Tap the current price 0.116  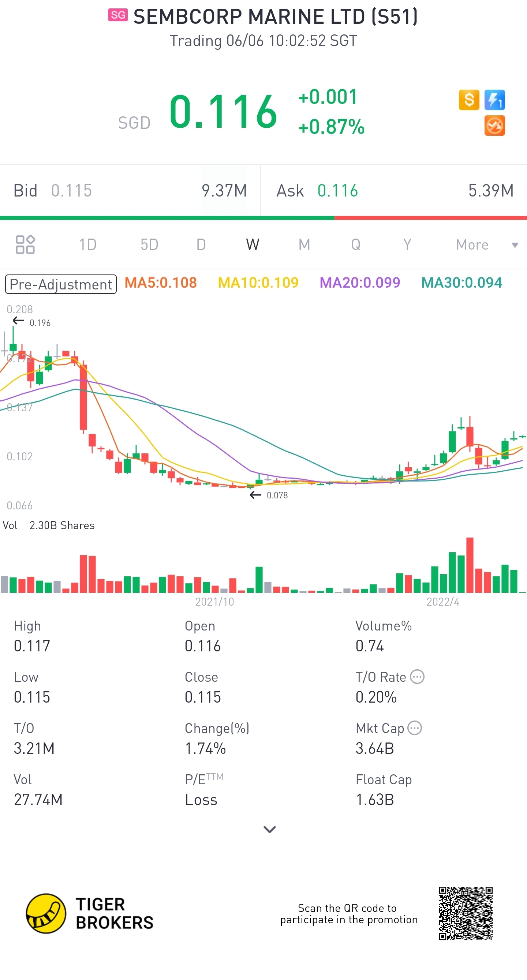pos(223,112)
